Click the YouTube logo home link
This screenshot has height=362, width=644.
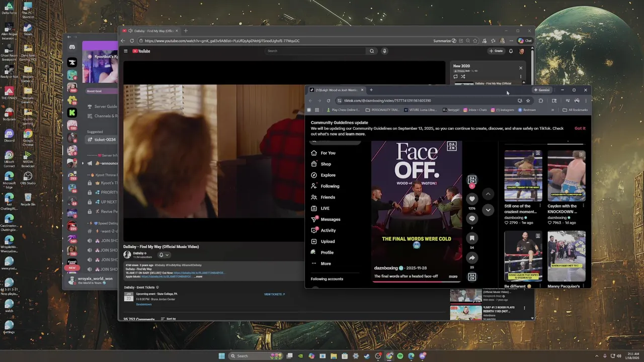click(x=141, y=51)
